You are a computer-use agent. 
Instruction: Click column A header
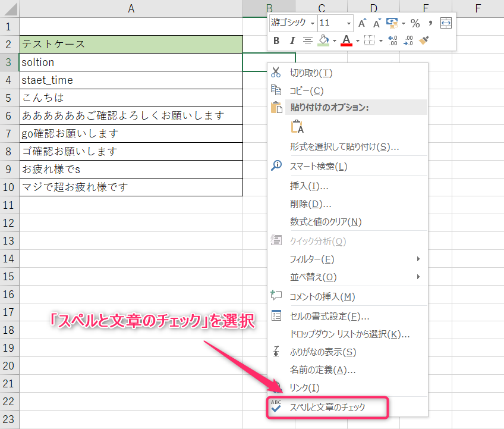[131, 9]
